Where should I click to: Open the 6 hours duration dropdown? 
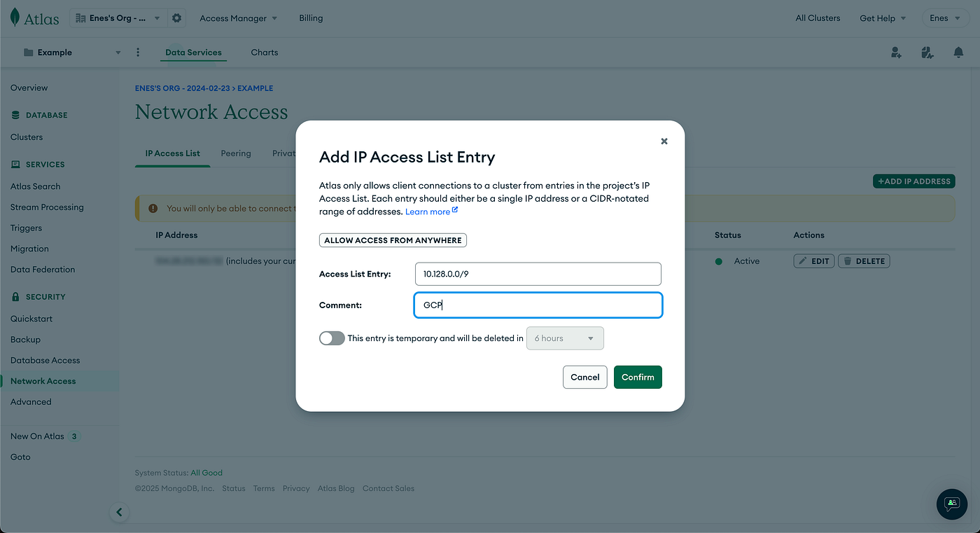click(x=565, y=338)
